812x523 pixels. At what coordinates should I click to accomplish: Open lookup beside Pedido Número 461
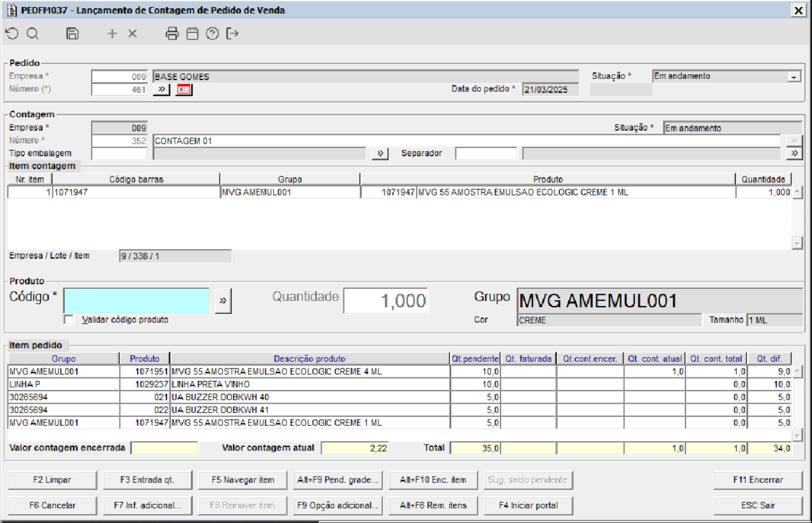[x=161, y=89]
